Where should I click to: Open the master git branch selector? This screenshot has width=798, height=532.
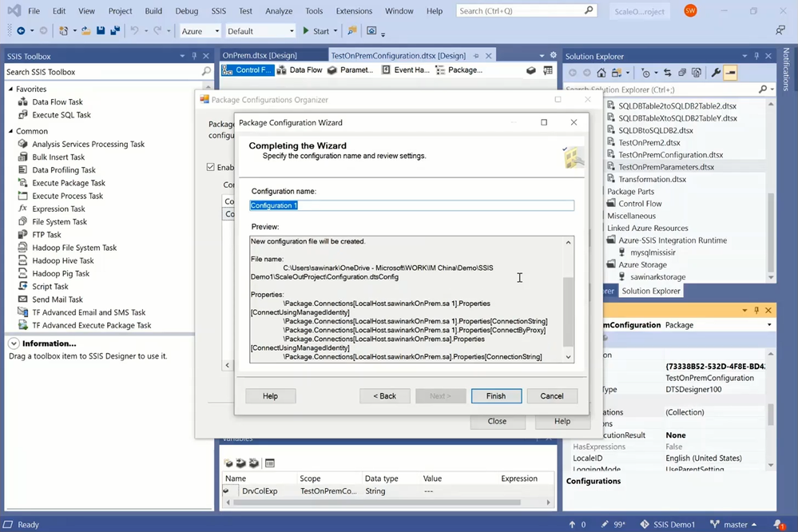[x=733, y=524]
